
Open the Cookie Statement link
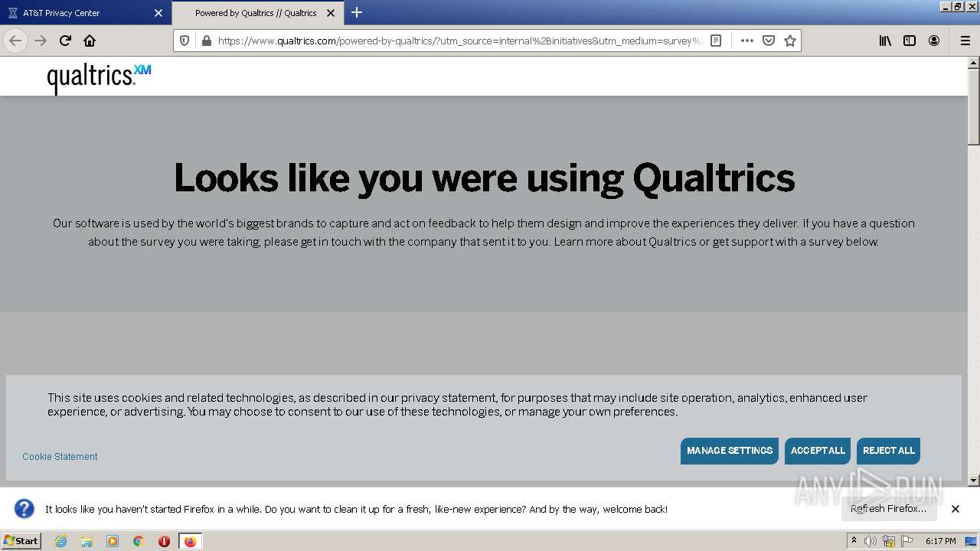[x=60, y=456]
